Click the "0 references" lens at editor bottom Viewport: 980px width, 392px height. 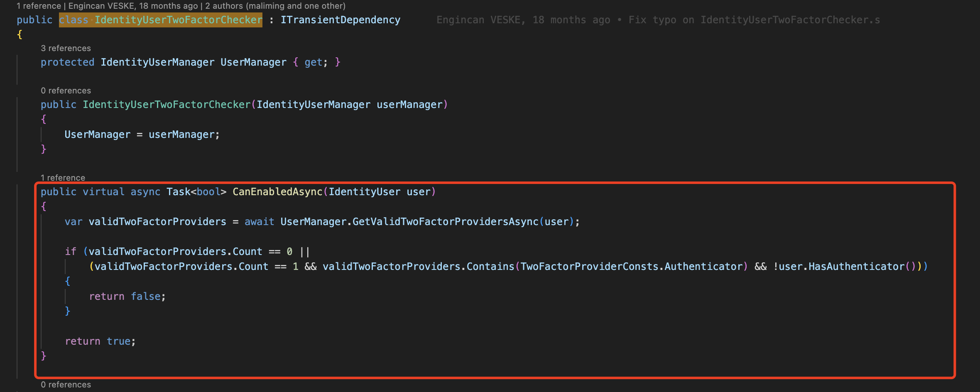click(x=66, y=385)
